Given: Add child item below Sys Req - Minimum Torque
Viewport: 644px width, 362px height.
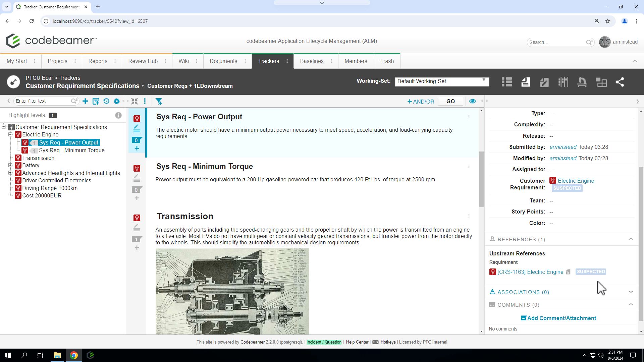Looking at the screenshot, I should click(137, 198).
